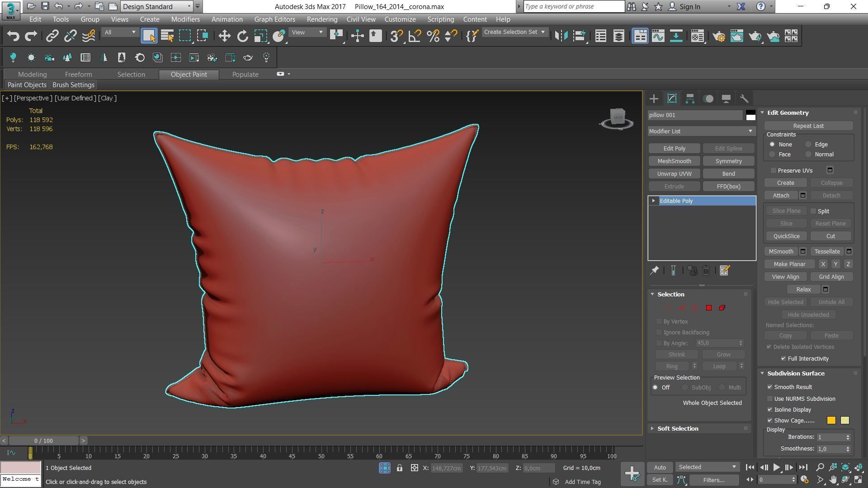Open Create Selection Set dropdown
868x488 pixels.
[x=514, y=32]
